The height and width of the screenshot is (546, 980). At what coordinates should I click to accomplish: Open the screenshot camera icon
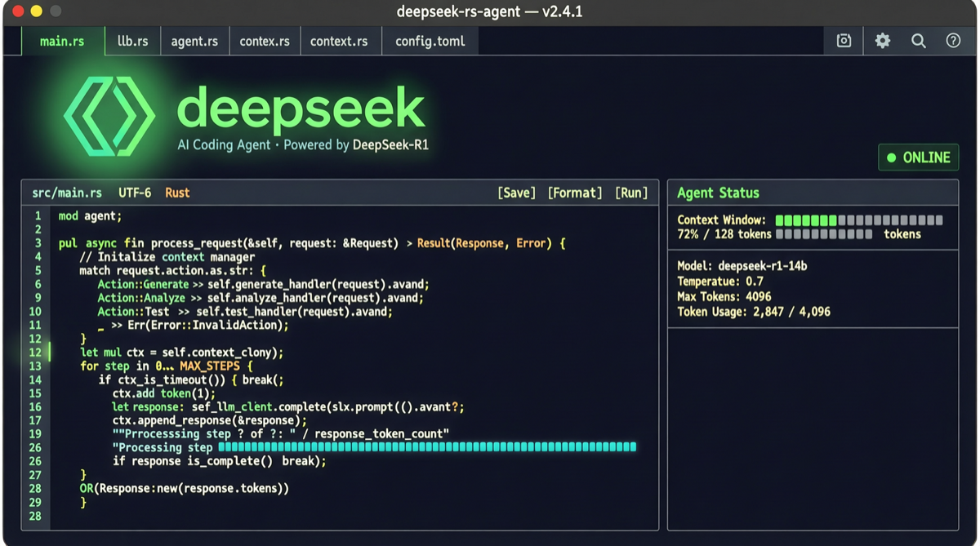pos(844,41)
